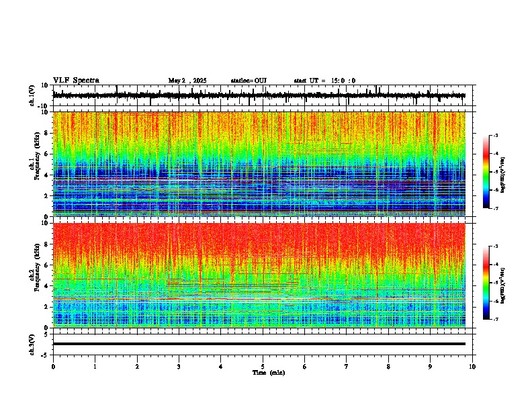The image size is (532, 411).
Task: Click time axis tick label 0
Action: (x=53, y=367)
